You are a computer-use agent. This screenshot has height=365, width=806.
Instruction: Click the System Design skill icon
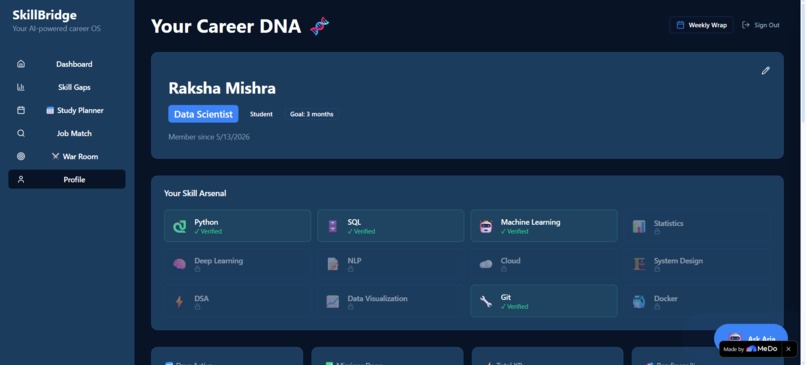click(x=639, y=264)
